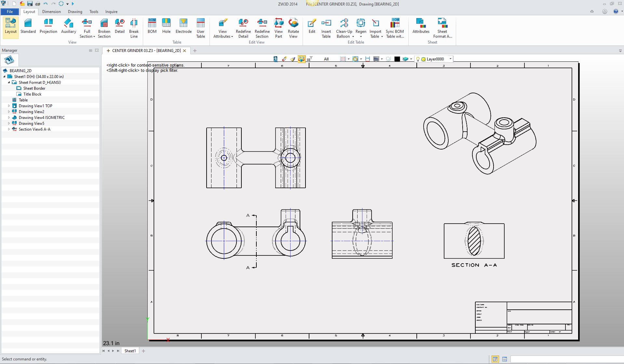
Task: Insert an Electrode table
Action: [183, 26]
